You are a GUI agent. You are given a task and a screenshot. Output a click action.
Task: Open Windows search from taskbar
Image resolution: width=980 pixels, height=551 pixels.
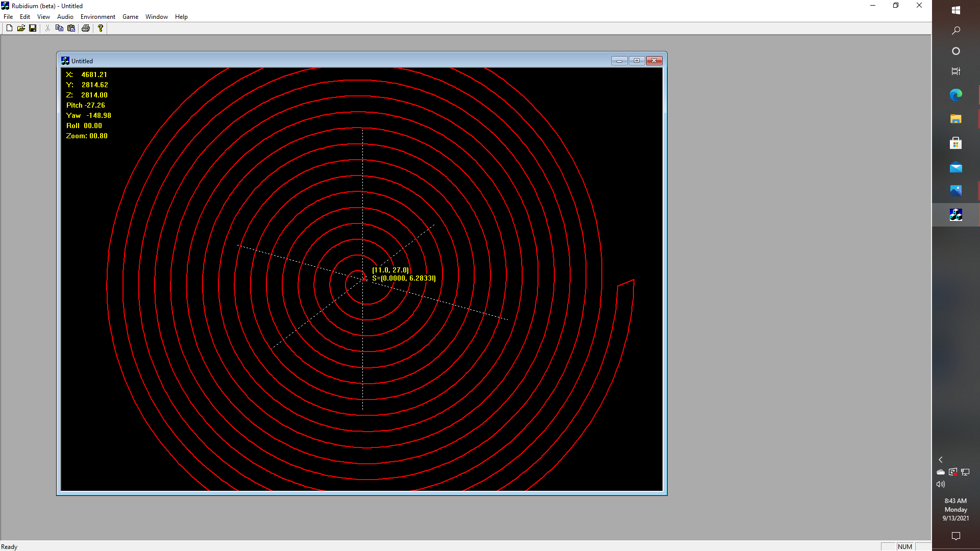956,31
